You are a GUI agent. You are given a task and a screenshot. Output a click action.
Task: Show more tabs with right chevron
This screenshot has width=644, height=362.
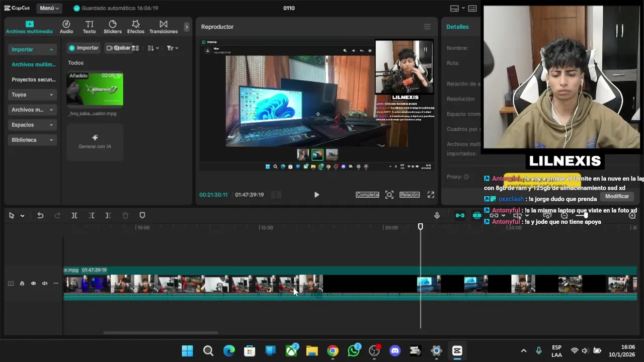coord(187,27)
